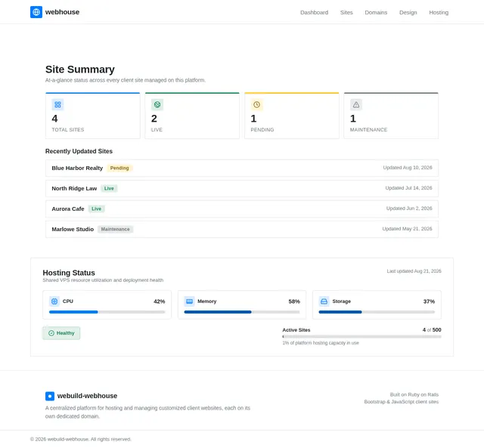Image resolution: width=484 pixels, height=448 pixels.
Task: Open the Aurora Cafe site row
Action: (x=242, y=209)
